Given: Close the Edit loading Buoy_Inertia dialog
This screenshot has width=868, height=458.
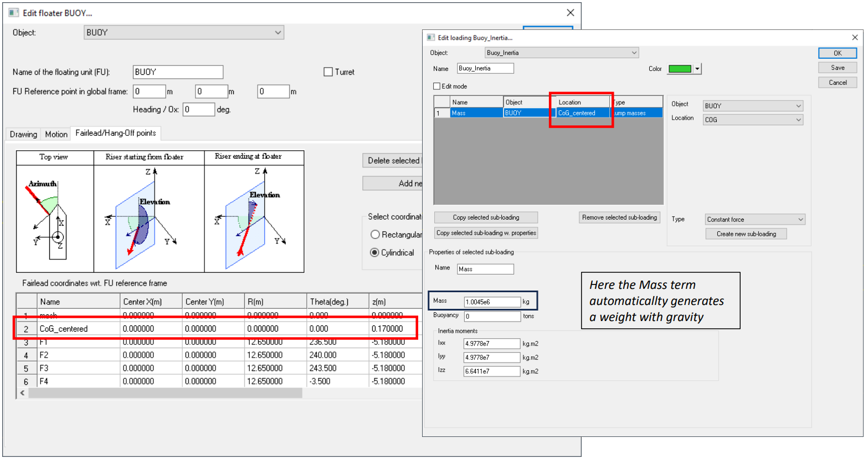Looking at the screenshot, I should point(855,38).
